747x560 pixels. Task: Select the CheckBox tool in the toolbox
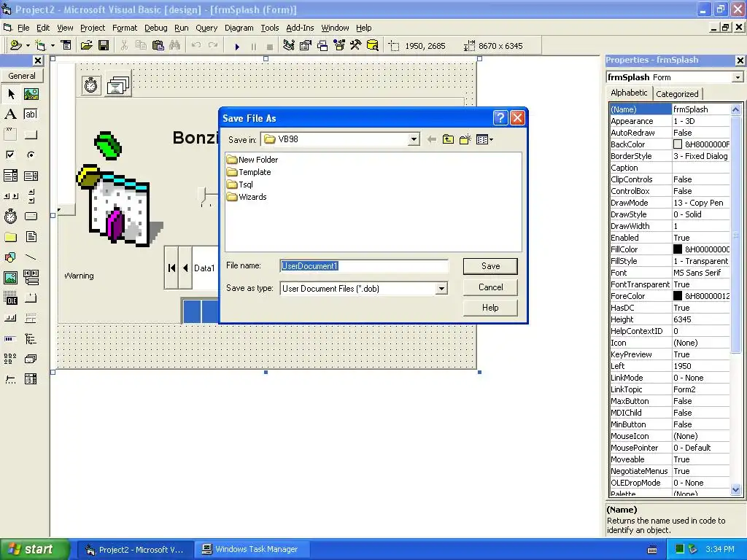pos(10,155)
